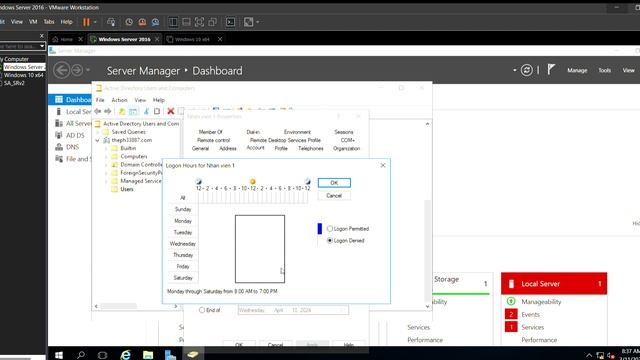Click inside the logon hours grid selection box

[260, 249]
